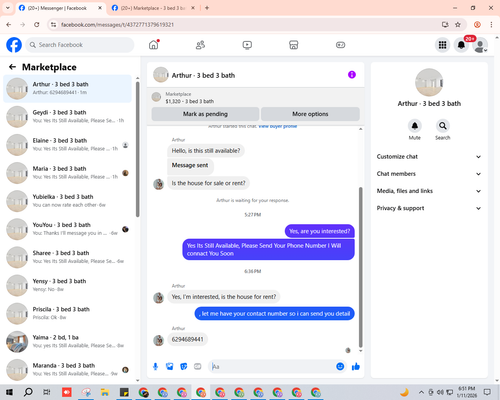Click the 6294689441 message bubble
Screen dimensions: 500x400
(x=187, y=339)
